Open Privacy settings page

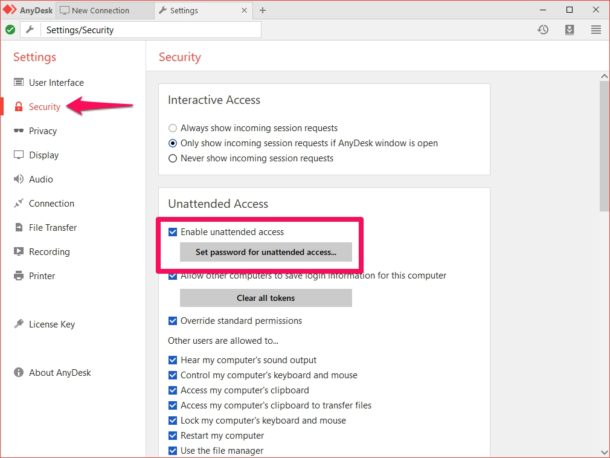(x=43, y=131)
